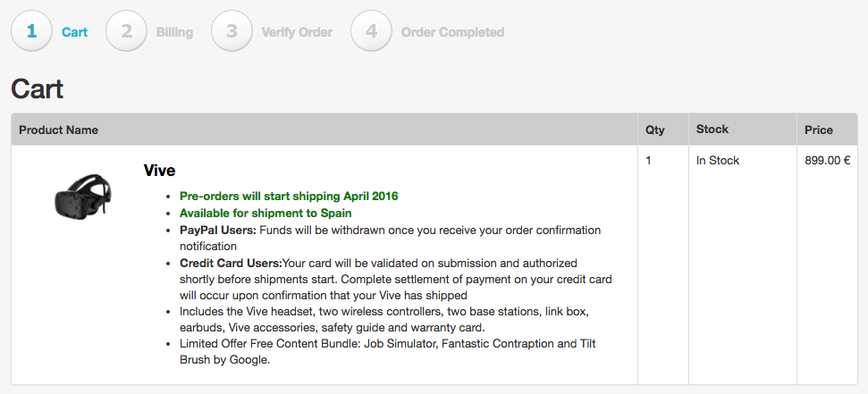Open the Verify Order step label
This screenshot has height=394, width=868.
click(297, 32)
